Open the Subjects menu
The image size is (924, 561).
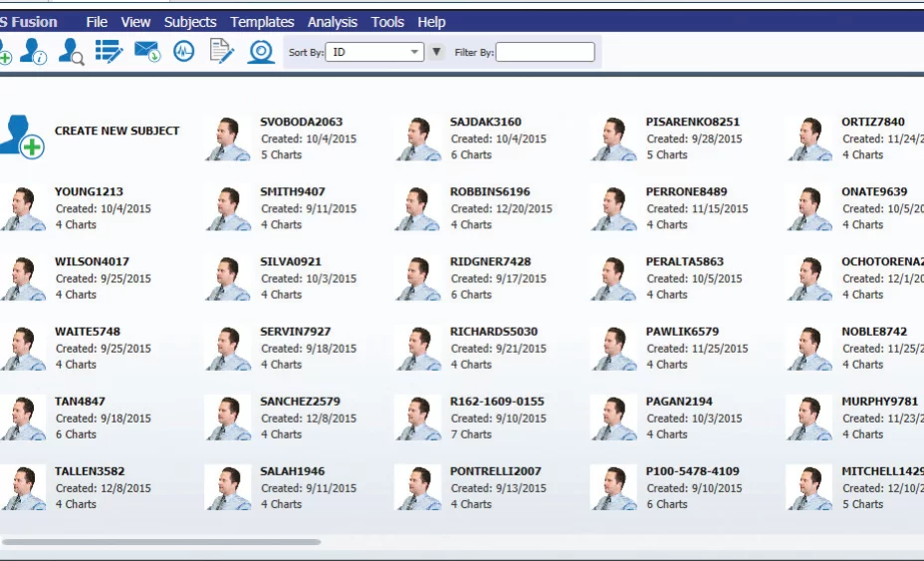tap(190, 22)
